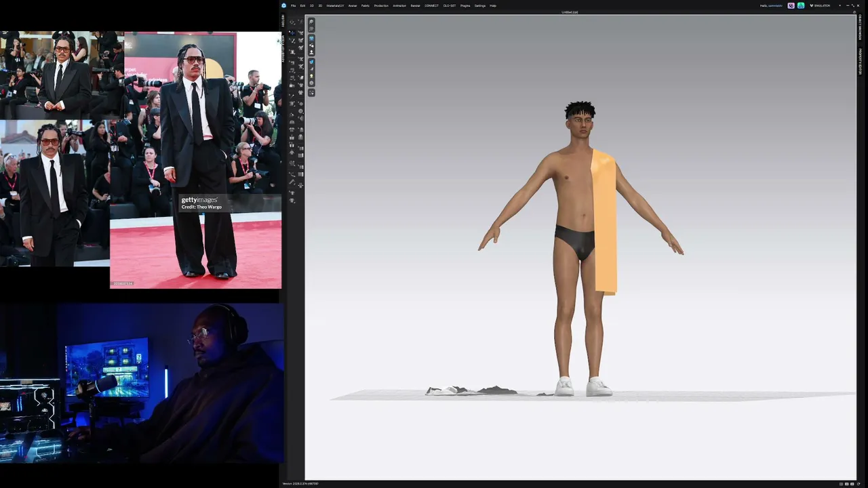The height and width of the screenshot is (488, 868).
Task: Toggle the avatar silhouette display icon
Action: [311, 52]
